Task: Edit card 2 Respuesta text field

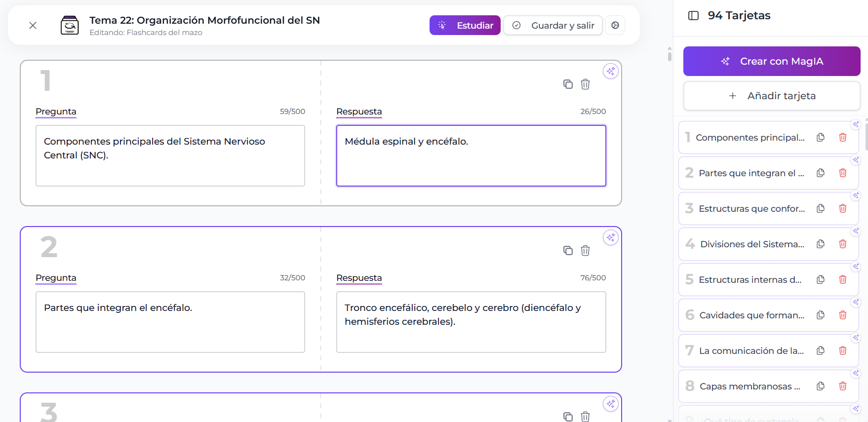Action: click(x=471, y=322)
